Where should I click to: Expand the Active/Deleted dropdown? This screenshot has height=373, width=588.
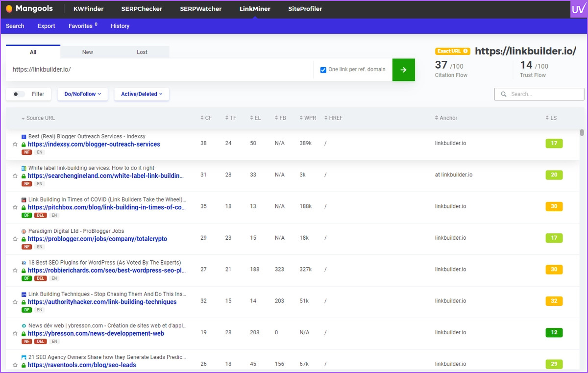142,94
